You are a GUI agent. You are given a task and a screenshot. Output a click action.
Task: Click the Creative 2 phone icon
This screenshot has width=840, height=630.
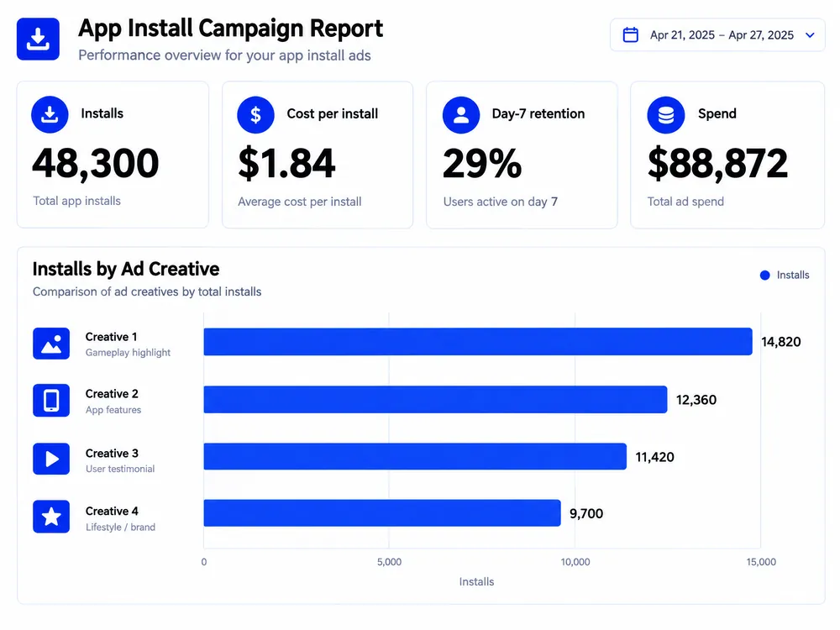(51, 400)
